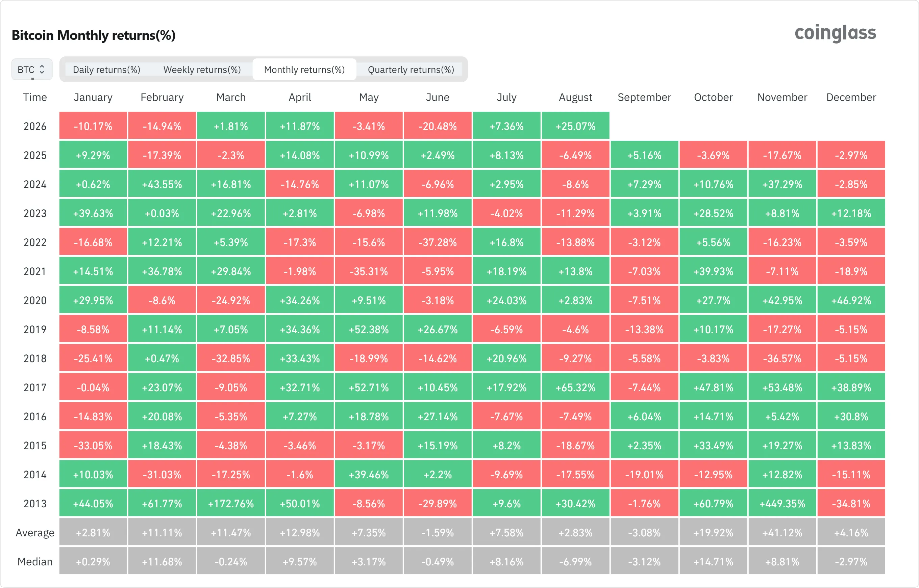Click the January column header
The width and height of the screenshot is (919, 588).
coord(93,97)
